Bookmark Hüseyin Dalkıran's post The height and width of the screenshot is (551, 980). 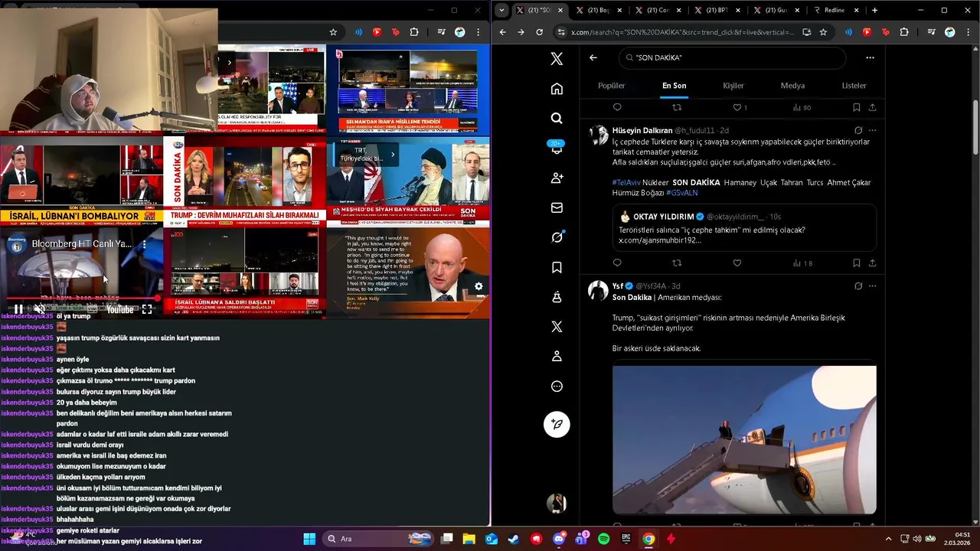856,263
